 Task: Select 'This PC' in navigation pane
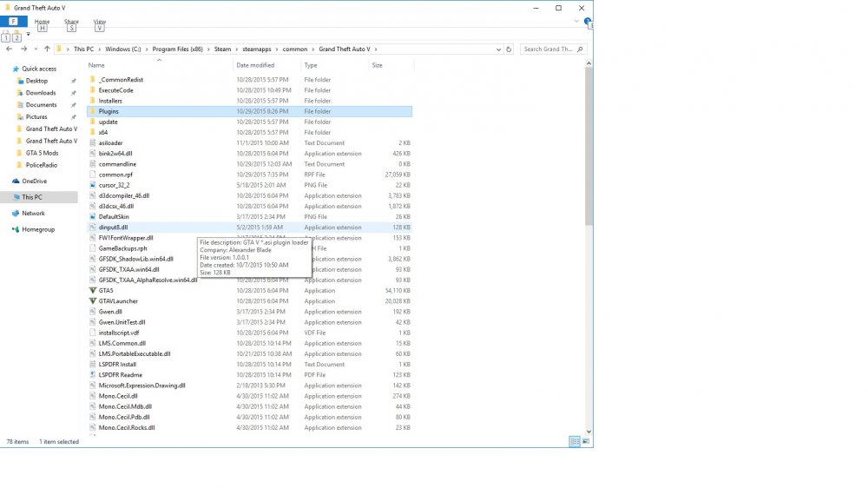point(31,197)
